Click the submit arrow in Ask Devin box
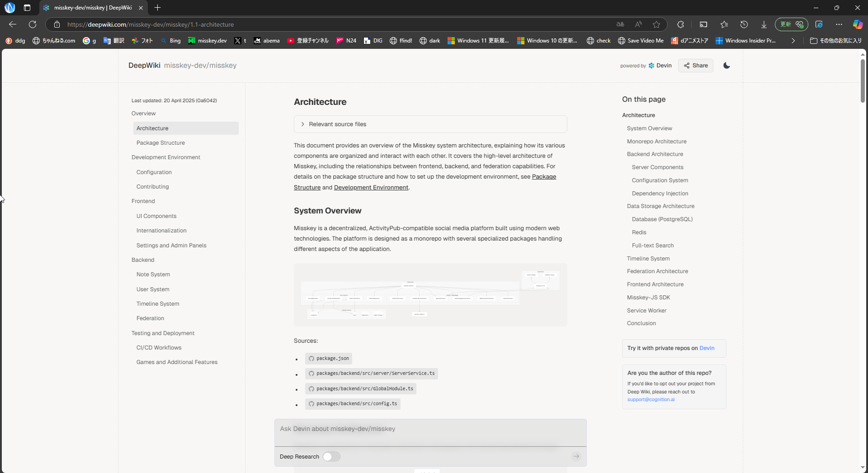868x473 pixels. (576, 456)
